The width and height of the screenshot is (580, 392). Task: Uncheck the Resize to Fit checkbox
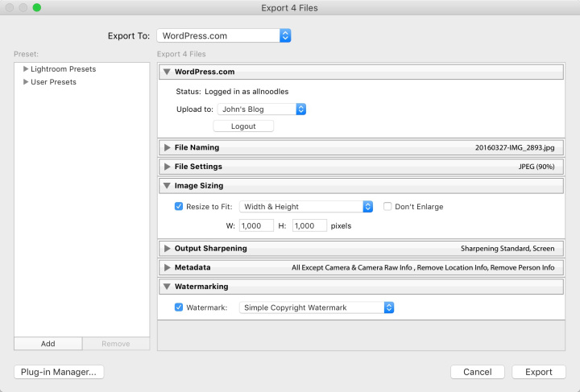(179, 207)
